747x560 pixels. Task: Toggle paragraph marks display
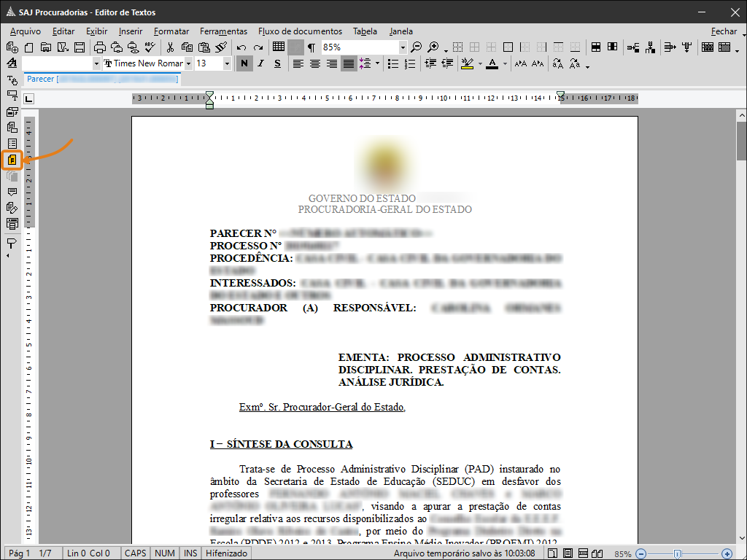[311, 47]
